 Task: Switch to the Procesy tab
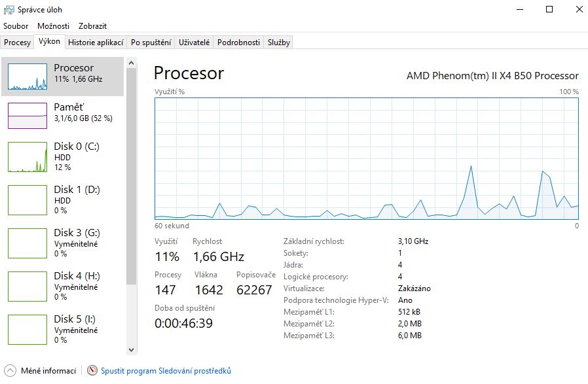coord(17,43)
